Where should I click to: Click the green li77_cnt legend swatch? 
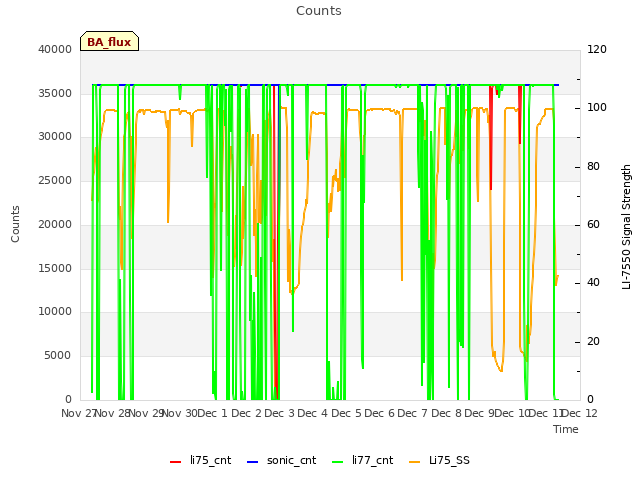338,462
